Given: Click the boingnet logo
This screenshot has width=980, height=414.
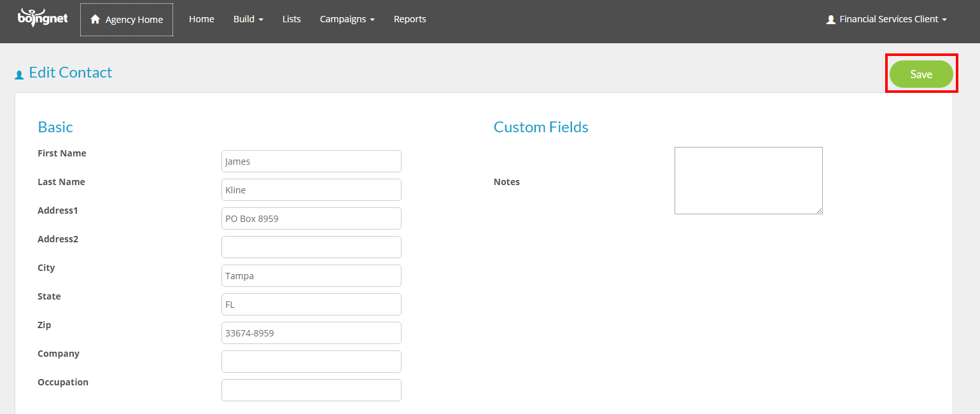Looking at the screenshot, I should (43, 18).
